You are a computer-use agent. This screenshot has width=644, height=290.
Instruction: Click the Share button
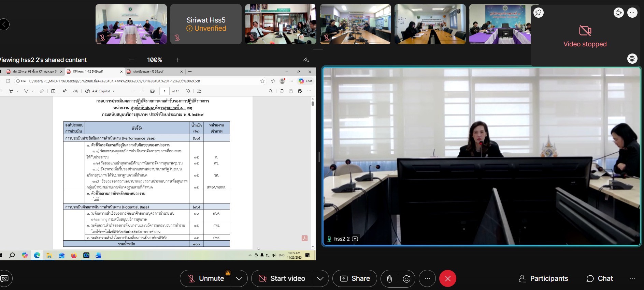click(x=355, y=279)
